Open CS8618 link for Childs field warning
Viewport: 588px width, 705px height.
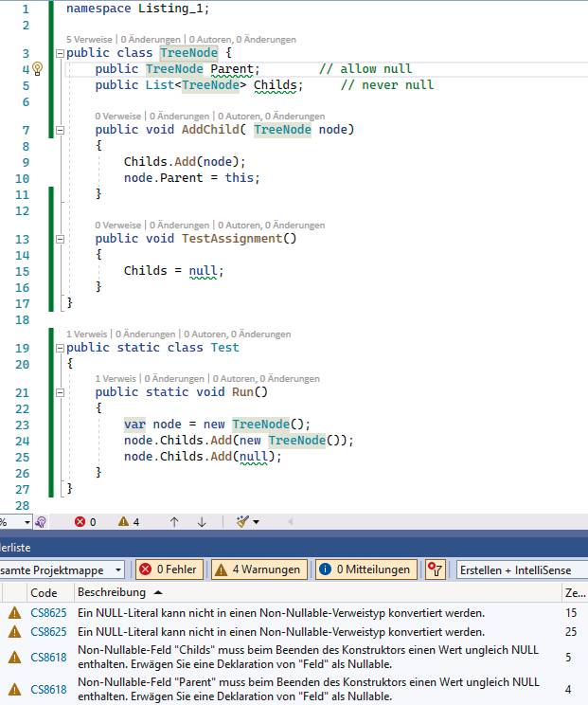tap(48, 658)
